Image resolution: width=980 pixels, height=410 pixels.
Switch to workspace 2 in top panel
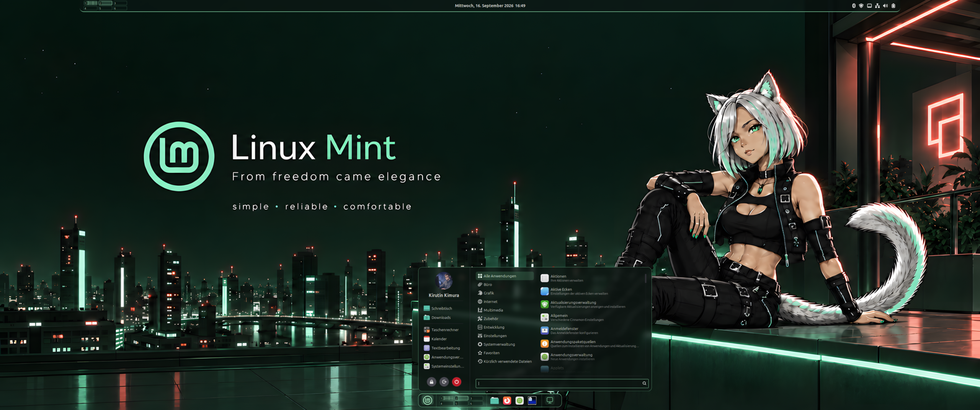coord(105,3)
